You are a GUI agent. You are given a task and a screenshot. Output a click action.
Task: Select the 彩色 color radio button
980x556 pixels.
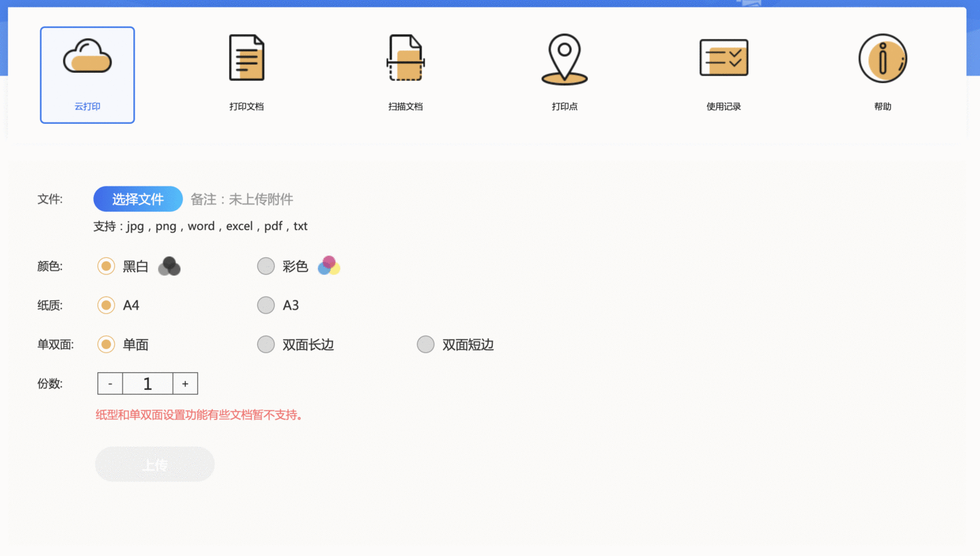[x=265, y=266]
